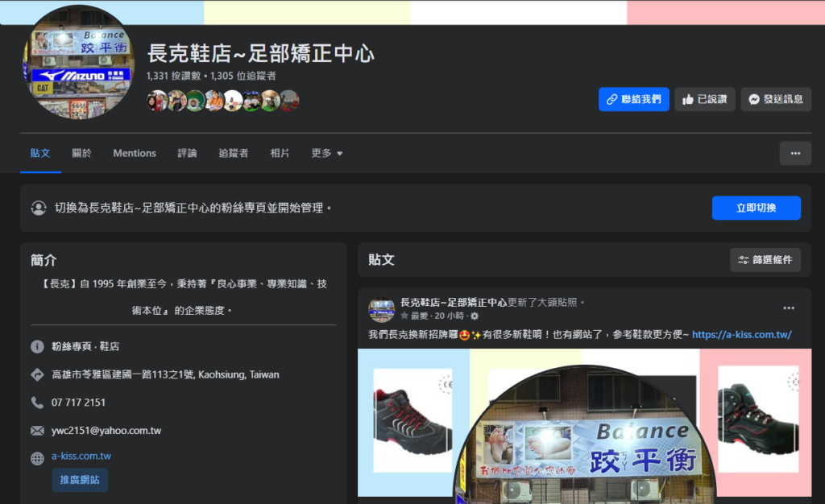Select the 貼文 posts tab
Viewport: 825px width, 504px height.
click(x=40, y=154)
